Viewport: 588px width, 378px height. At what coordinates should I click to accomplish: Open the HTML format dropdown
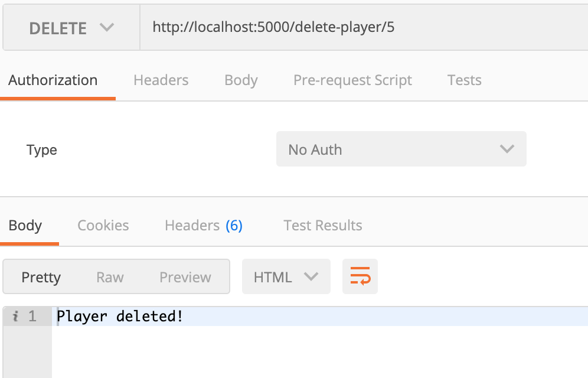pyautogui.click(x=286, y=277)
